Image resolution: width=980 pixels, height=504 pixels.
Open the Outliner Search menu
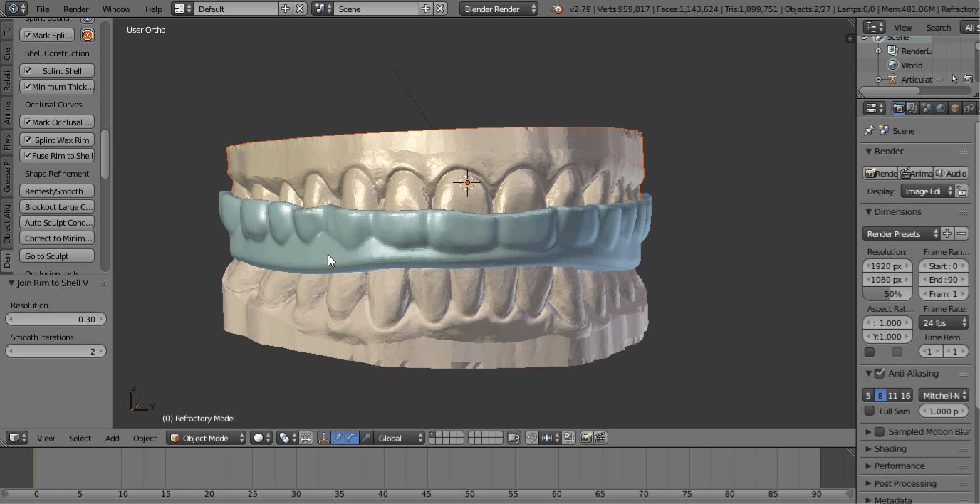click(x=938, y=27)
